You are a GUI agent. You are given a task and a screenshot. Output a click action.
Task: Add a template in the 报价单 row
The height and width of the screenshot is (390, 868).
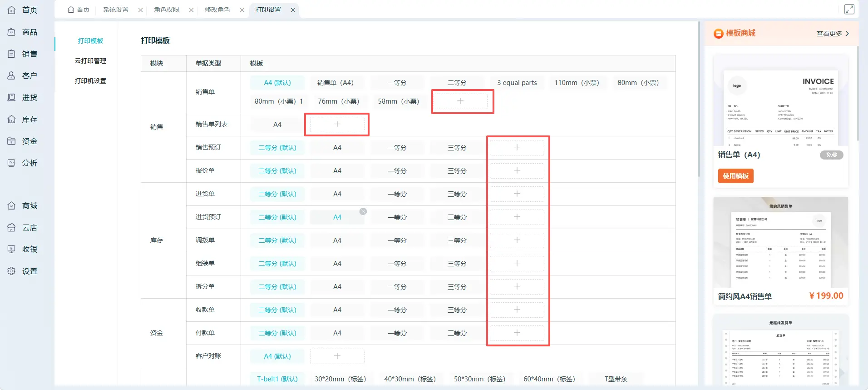[517, 170]
